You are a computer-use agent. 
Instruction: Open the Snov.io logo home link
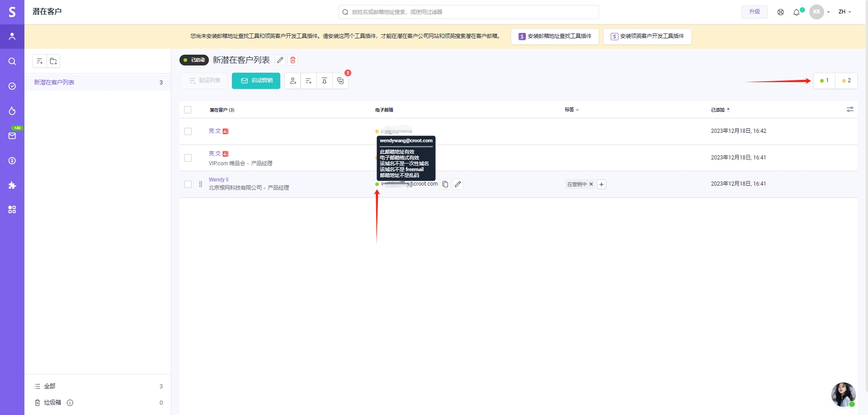(x=12, y=12)
